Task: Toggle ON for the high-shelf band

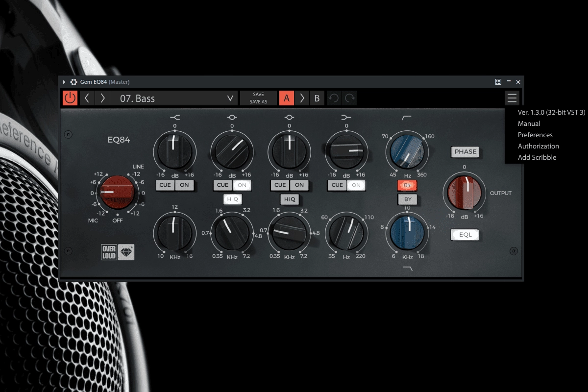Action: tap(184, 185)
